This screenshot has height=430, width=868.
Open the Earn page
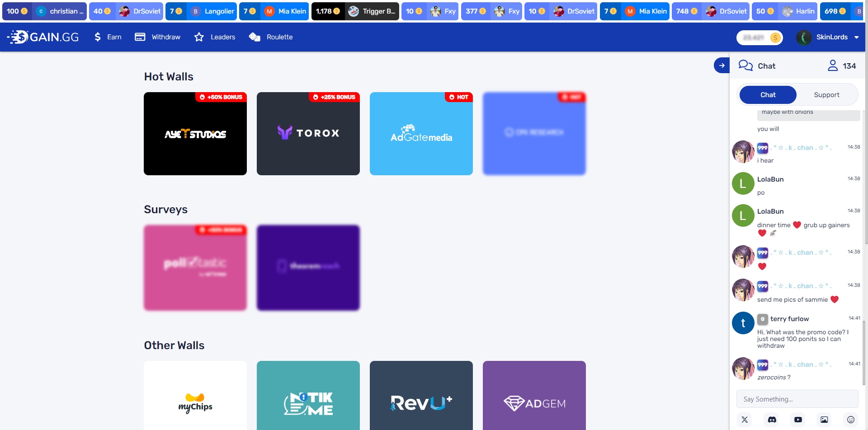pyautogui.click(x=108, y=37)
